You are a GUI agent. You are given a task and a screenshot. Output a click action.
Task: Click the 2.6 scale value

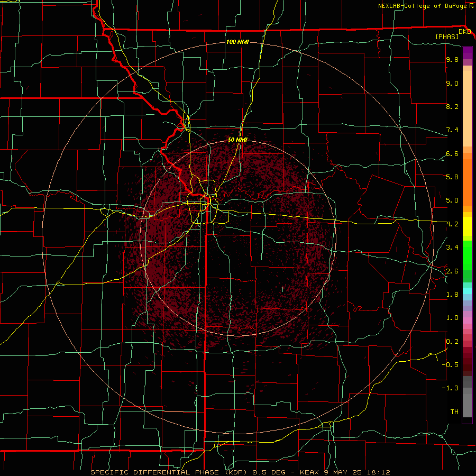point(452,271)
